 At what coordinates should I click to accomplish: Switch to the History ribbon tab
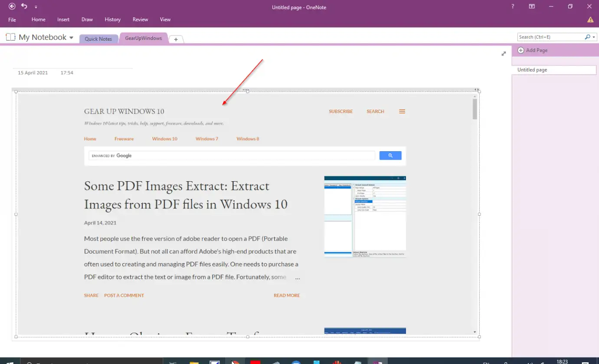tap(113, 19)
